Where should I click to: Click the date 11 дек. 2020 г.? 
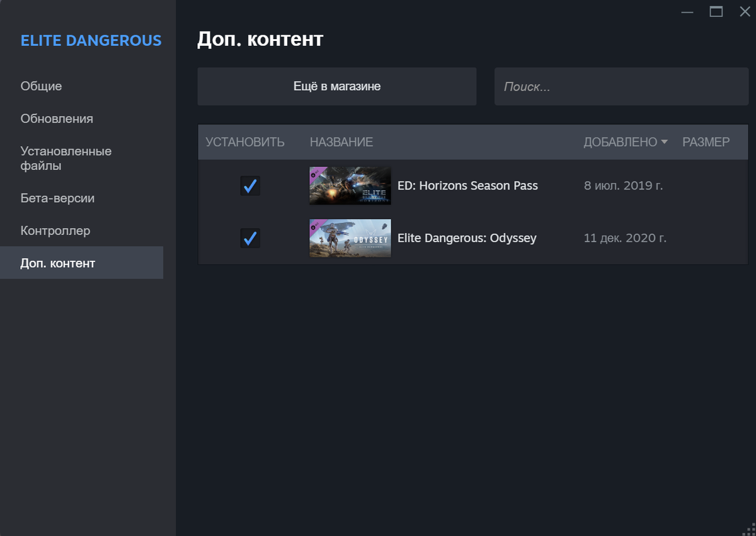coord(625,238)
